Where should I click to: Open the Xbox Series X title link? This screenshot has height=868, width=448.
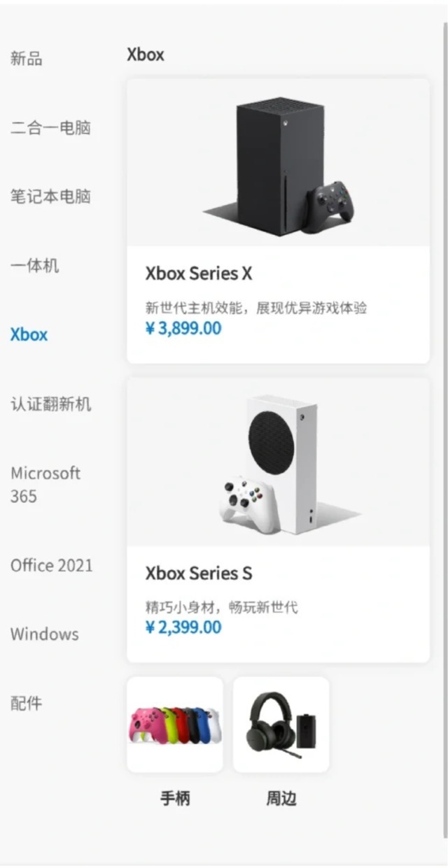(199, 273)
